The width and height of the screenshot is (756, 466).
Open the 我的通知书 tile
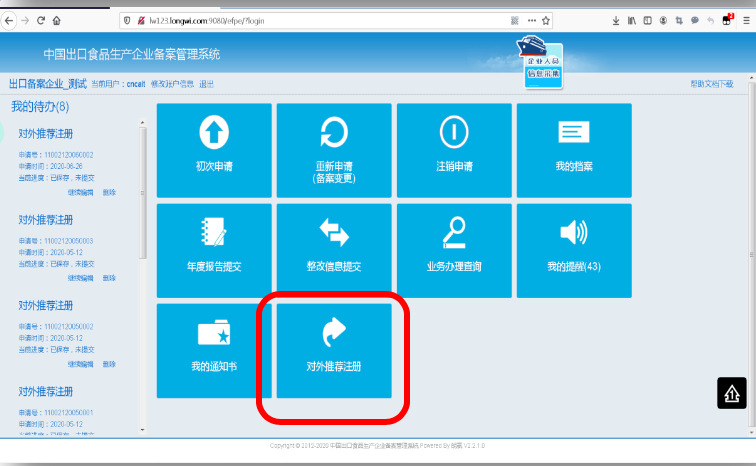tap(214, 350)
